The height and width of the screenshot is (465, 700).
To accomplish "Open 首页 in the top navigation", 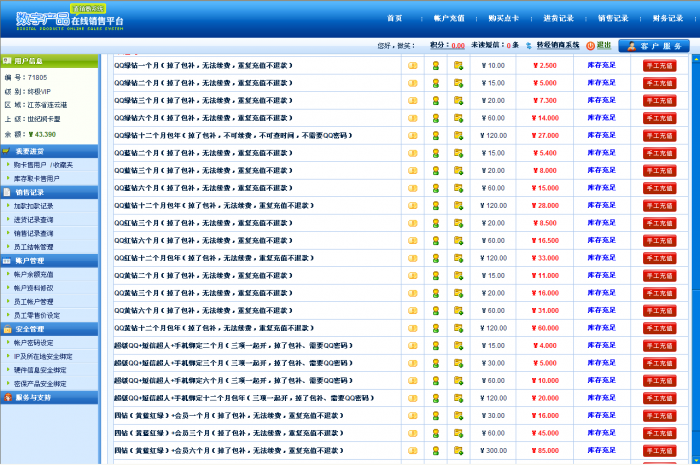I will click(394, 18).
